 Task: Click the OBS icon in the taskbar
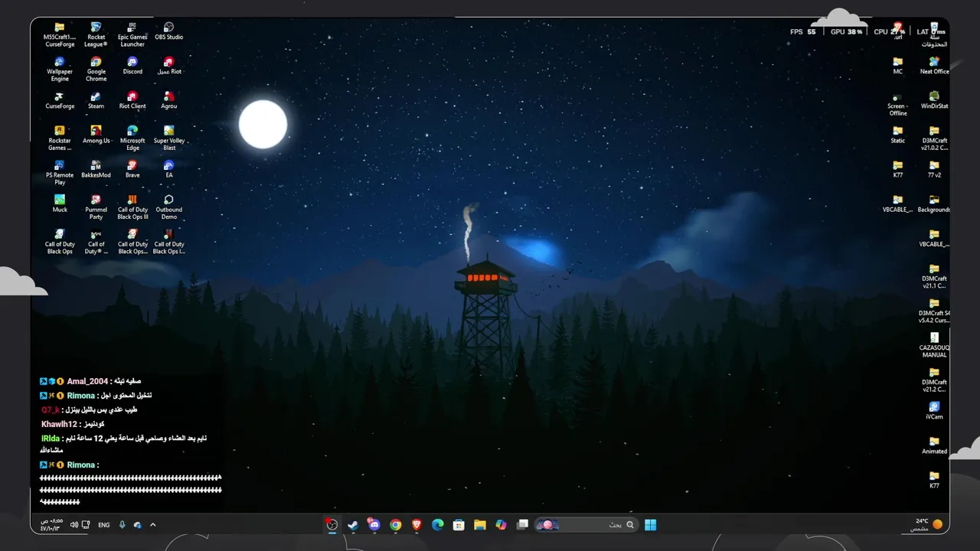(332, 524)
